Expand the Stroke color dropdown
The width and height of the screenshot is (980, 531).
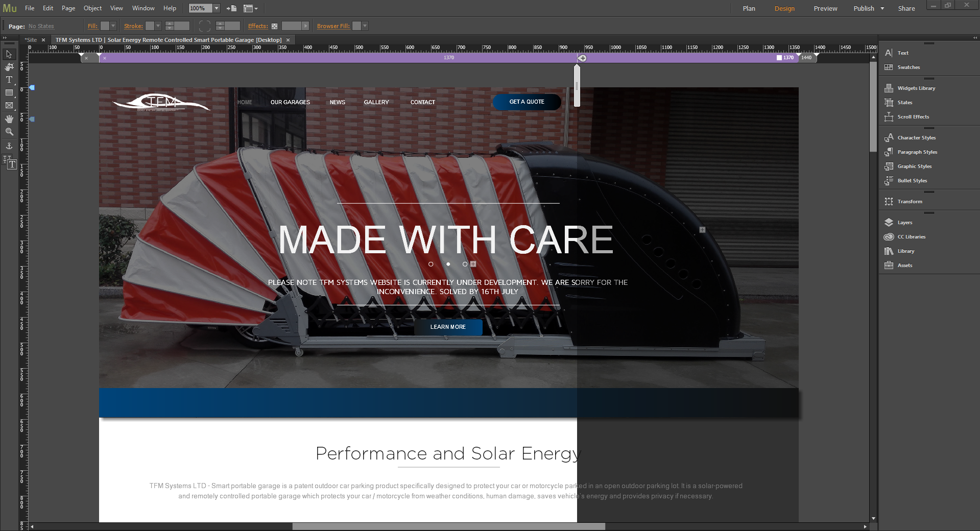158,26
